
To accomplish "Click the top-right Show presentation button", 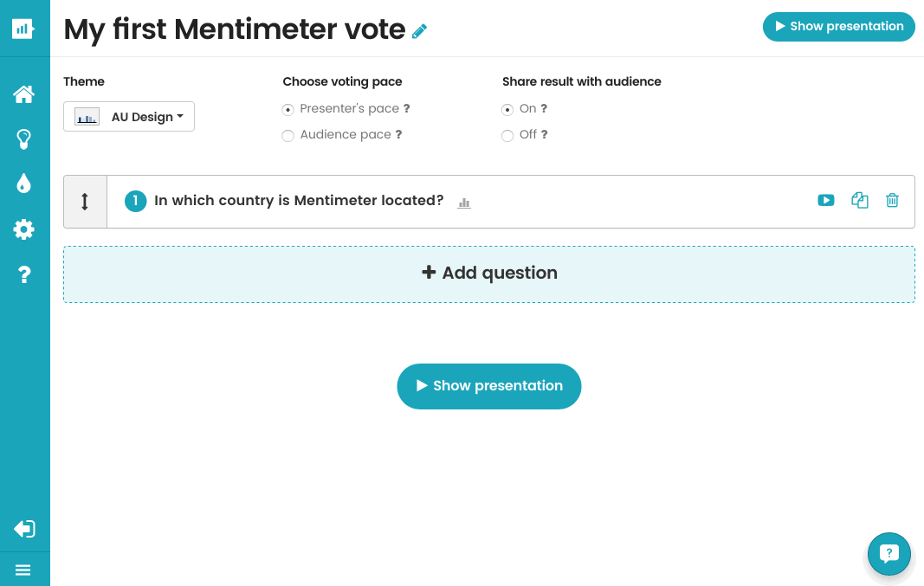I will pyautogui.click(x=838, y=27).
